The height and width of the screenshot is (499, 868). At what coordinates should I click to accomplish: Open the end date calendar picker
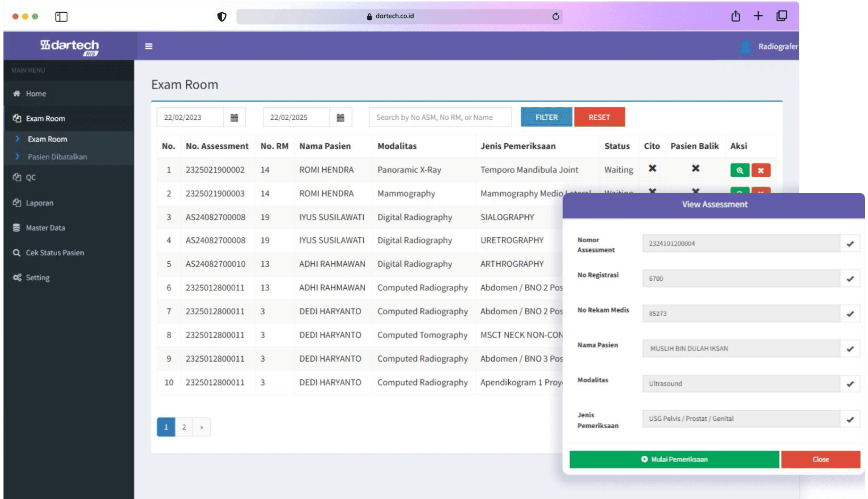pos(340,117)
